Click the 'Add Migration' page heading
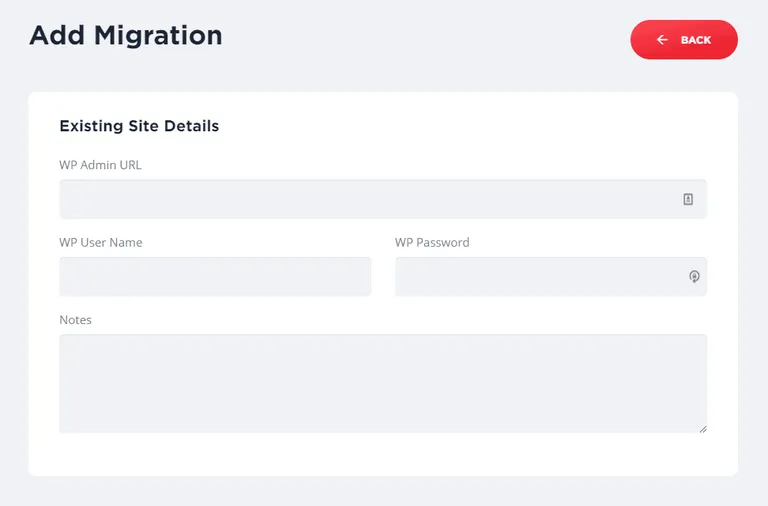 coord(126,35)
